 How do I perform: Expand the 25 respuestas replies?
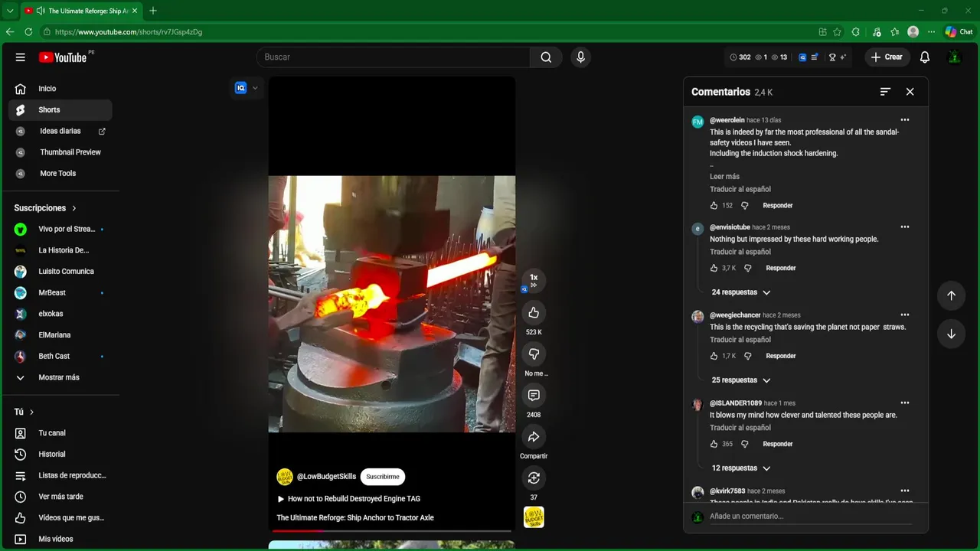pos(740,380)
